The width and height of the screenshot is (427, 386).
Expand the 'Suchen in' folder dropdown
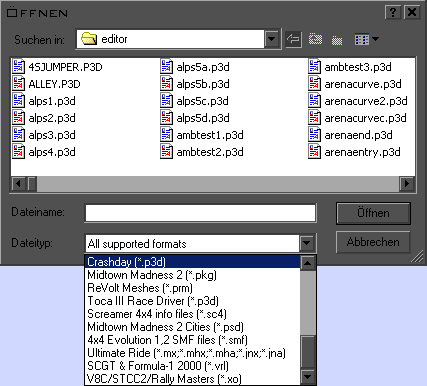[x=272, y=39]
